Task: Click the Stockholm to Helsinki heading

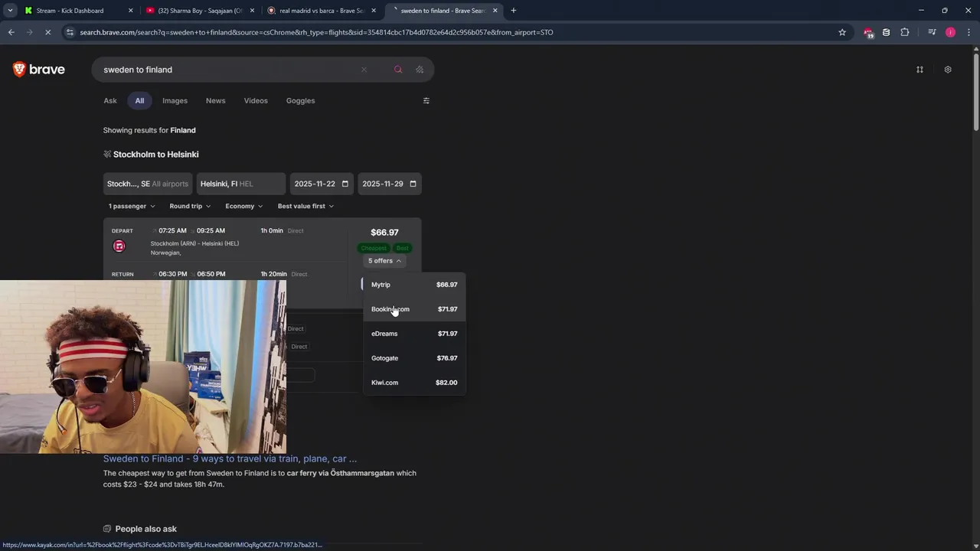Action: pos(156,155)
